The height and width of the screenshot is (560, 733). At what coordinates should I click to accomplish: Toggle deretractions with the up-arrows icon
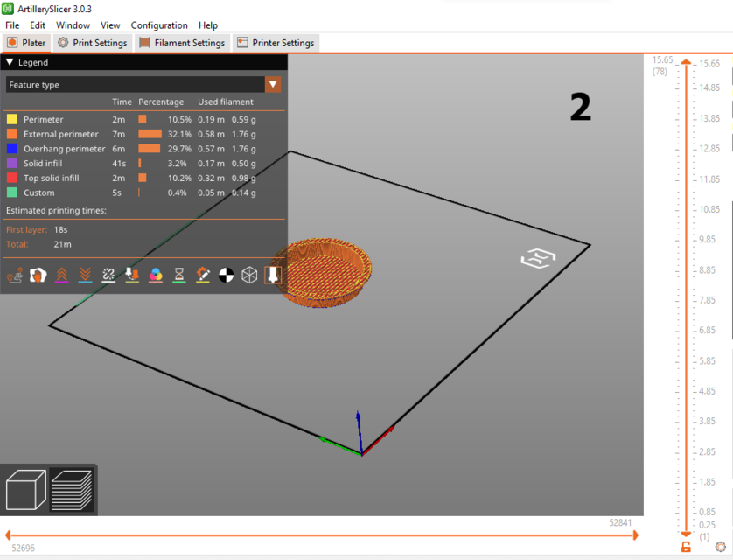click(61, 274)
